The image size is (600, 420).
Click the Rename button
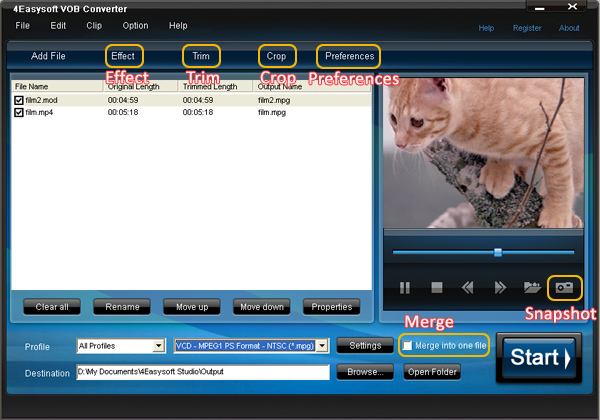tap(122, 307)
